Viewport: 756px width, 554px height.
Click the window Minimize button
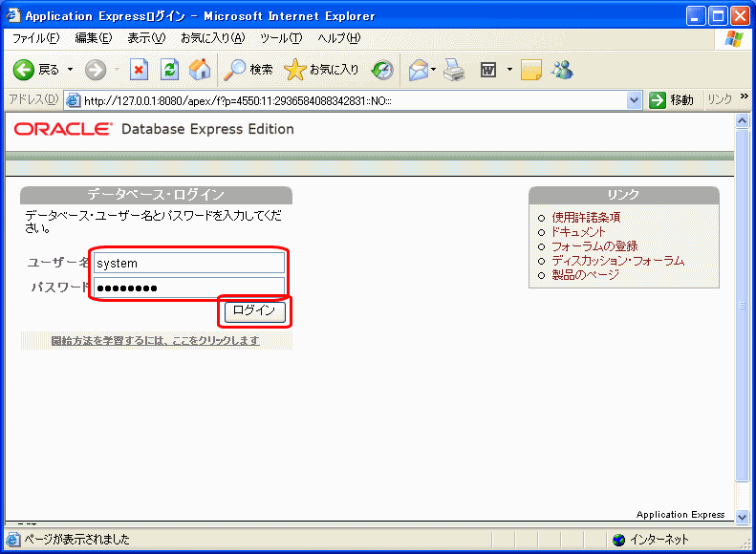click(x=695, y=16)
